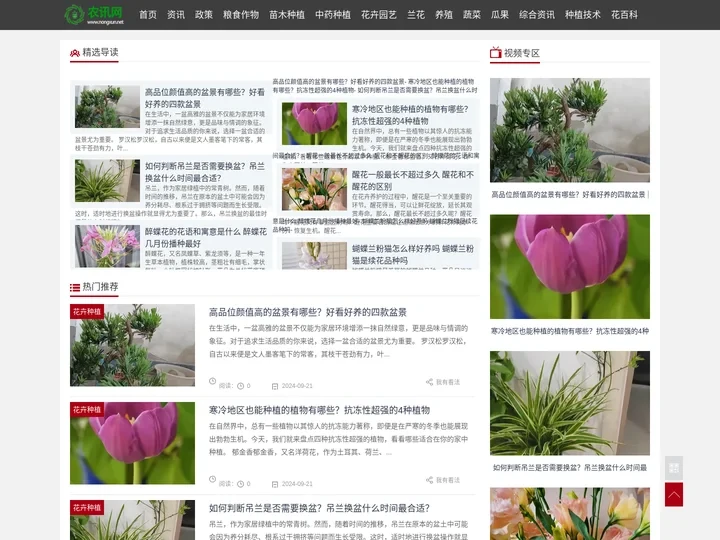Click the 阅读 clock icon on bonsai article

[240, 386]
